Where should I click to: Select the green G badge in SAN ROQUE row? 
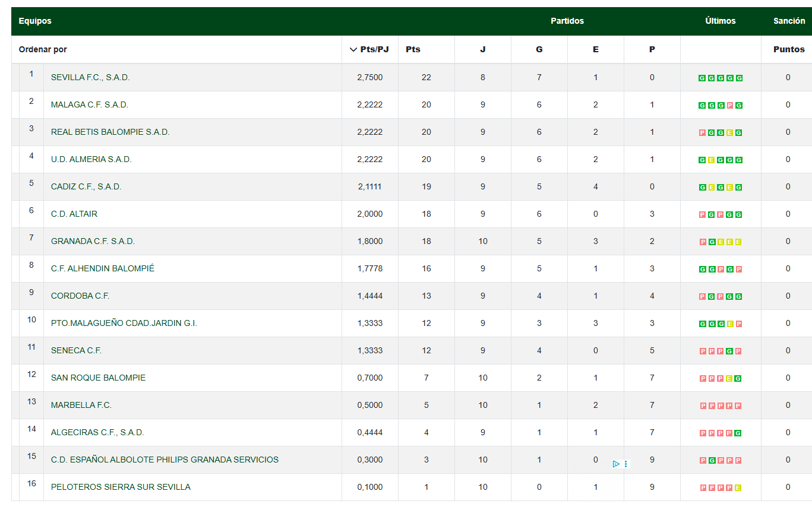(738, 379)
